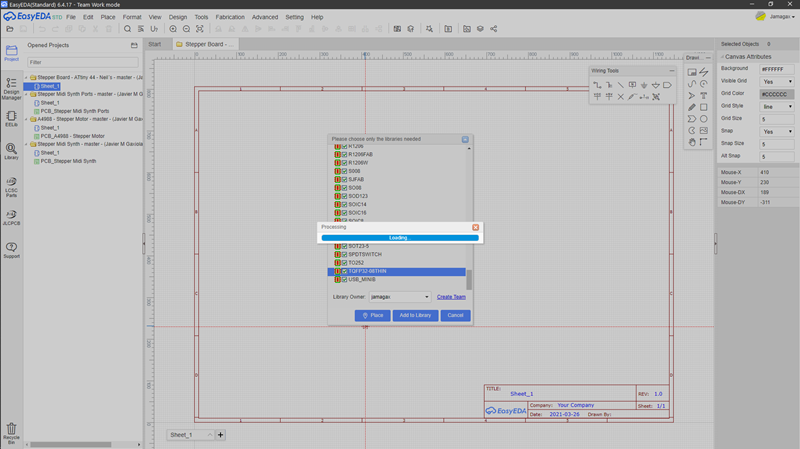Screen dimensions: 800x449
Task: Place a GND ground symbol
Action: pos(644,85)
